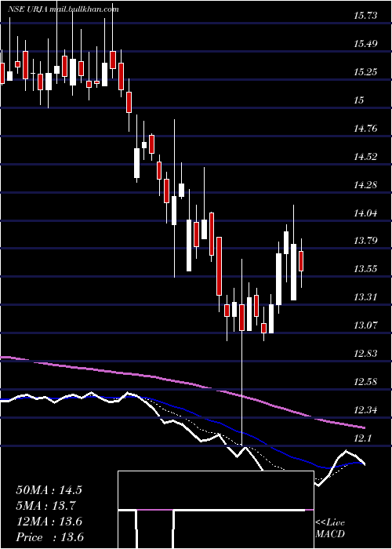
Task: Click the 15.49 price axis label
Action: (x=365, y=44)
